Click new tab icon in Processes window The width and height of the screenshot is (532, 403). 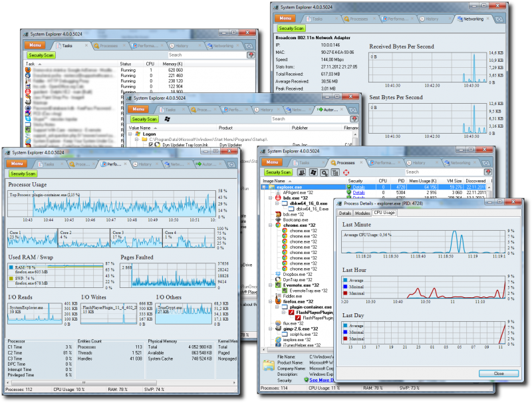485,163
